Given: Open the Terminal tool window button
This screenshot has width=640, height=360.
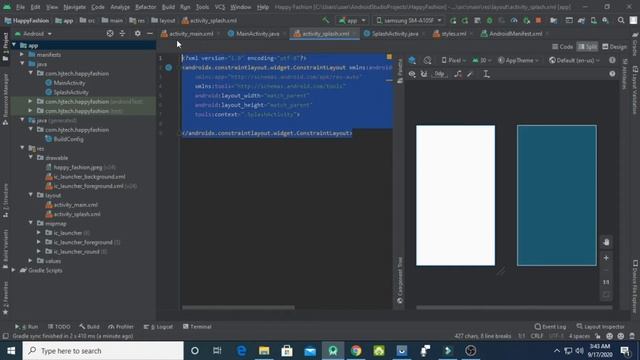Looking at the screenshot, I should pyautogui.click(x=197, y=327).
